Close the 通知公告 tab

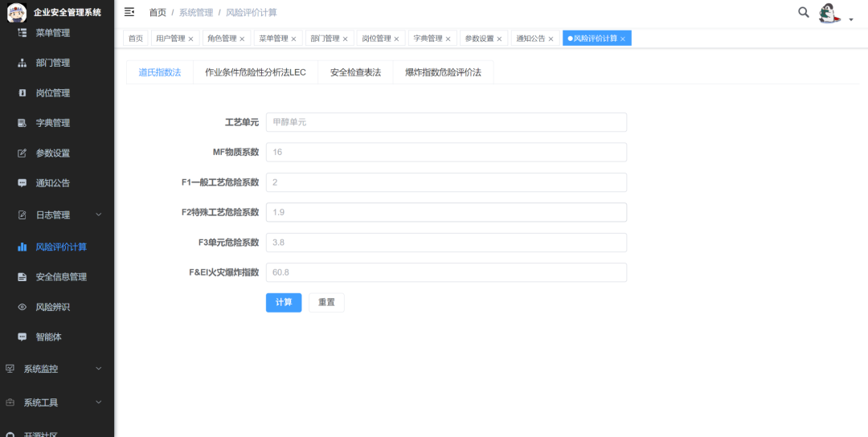pyautogui.click(x=551, y=39)
